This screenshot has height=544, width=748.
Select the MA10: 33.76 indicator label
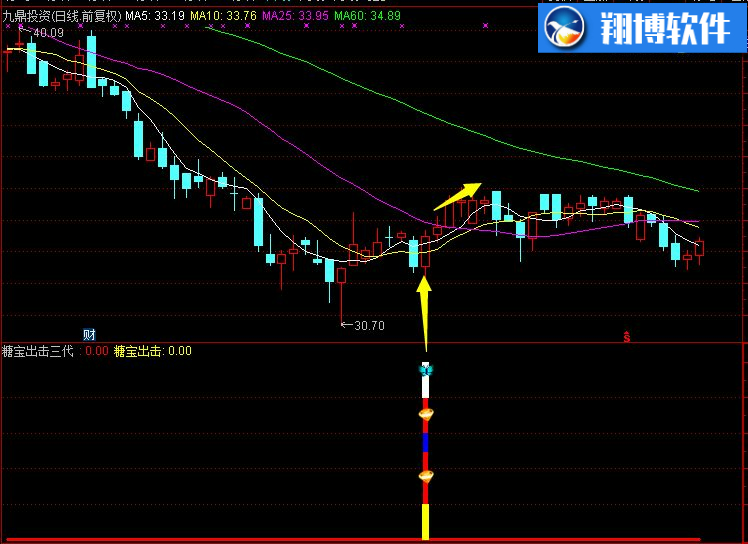[223, 16]
